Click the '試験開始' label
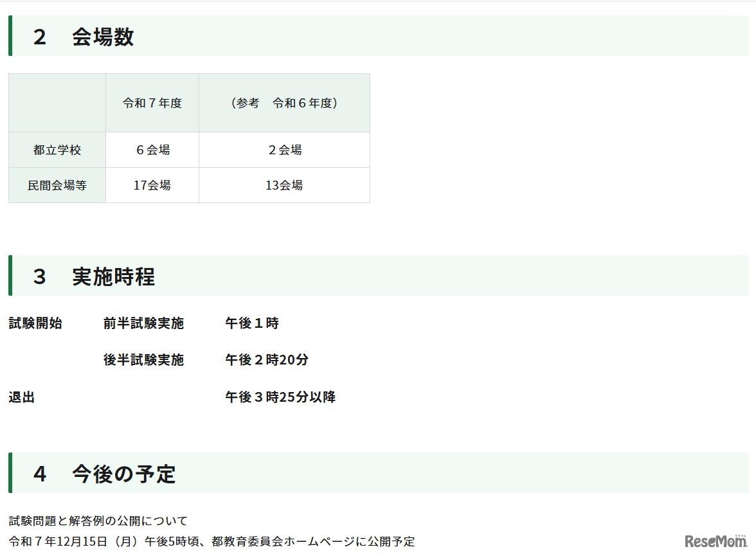The height and width of the screenshot is (556, 756). 36,323
